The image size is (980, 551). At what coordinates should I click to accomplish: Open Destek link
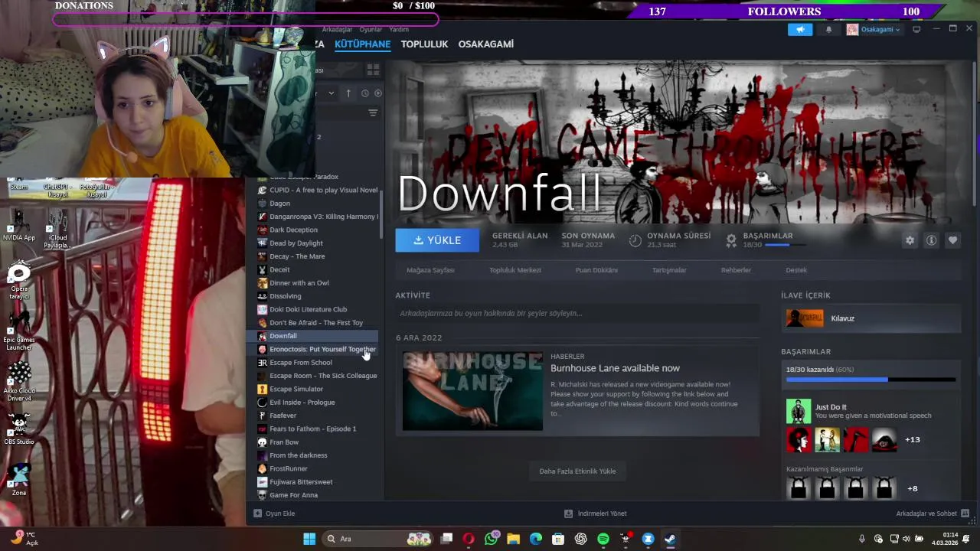tap(796, 270)
